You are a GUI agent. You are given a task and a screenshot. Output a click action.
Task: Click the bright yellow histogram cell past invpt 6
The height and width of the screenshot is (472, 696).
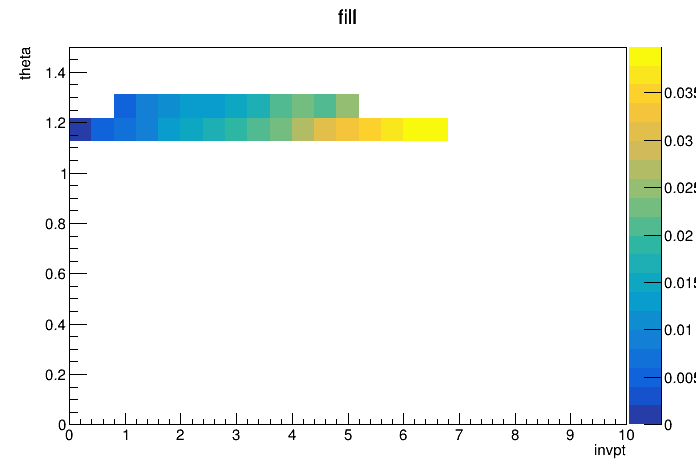click(425, 129)
